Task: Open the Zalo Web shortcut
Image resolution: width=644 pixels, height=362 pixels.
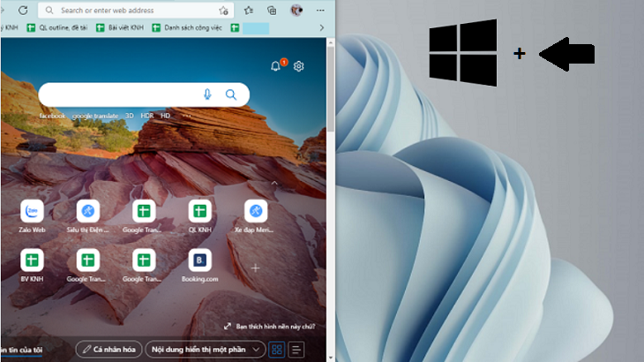Action: [32, 216]
